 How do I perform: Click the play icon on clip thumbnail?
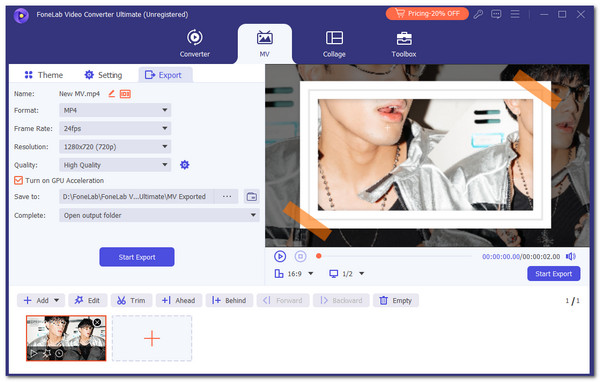point(34,353)
